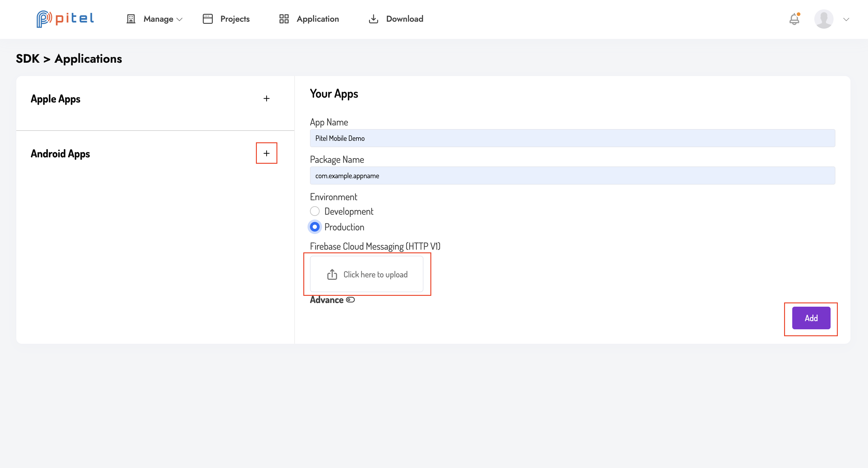Focus the Package Name field
This screenshot has width=868, height=468.
[572, 176]
